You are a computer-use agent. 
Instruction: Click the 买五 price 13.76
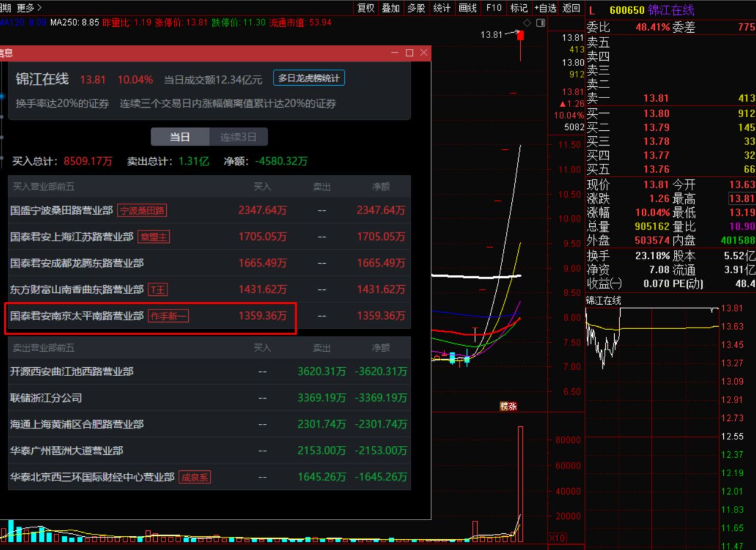[x=656, y=170]
